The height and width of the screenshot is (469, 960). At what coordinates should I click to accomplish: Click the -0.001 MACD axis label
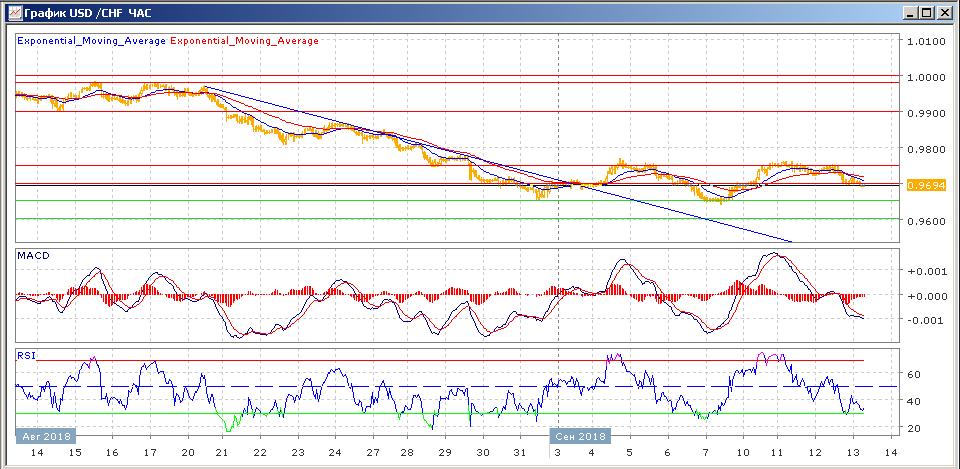(x=924, y=320)
